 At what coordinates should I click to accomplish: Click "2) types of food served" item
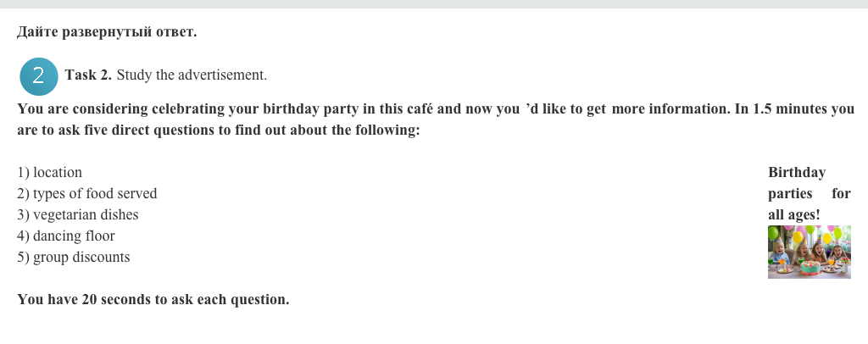click(87, 194)
